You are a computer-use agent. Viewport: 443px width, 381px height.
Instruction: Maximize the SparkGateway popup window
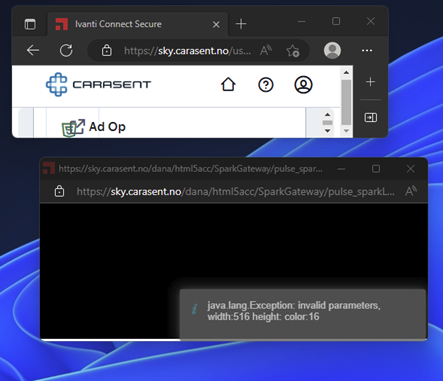[x=376, y=169]
